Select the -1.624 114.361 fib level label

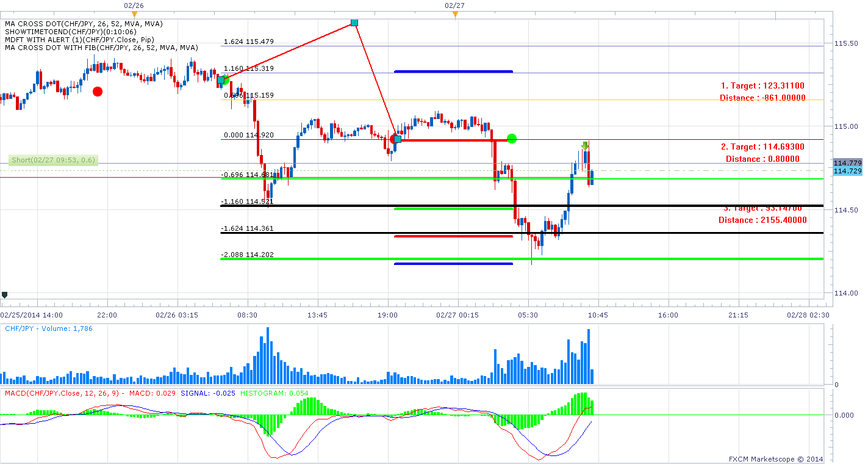point(247,228)
